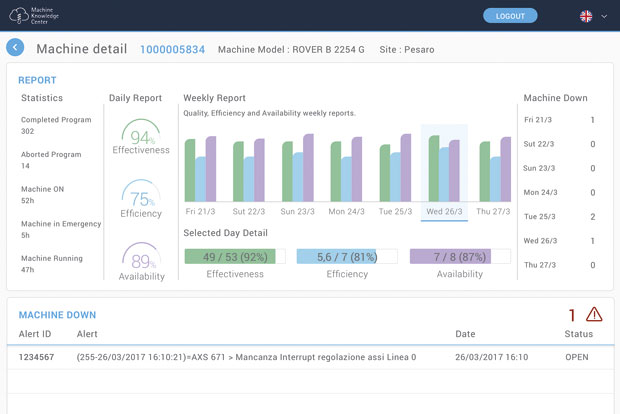Select Wed 26/3 in weekly report

coord(444,212)
